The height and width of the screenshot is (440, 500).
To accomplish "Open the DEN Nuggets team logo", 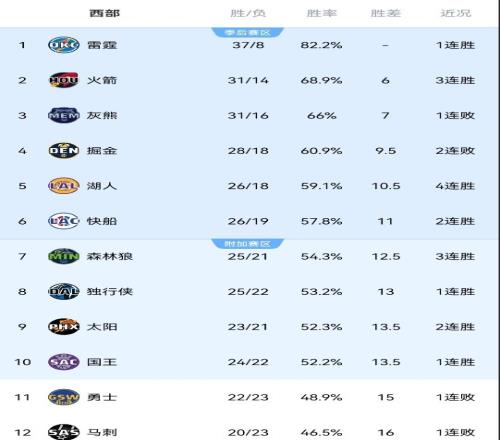I will click(64, 151).
